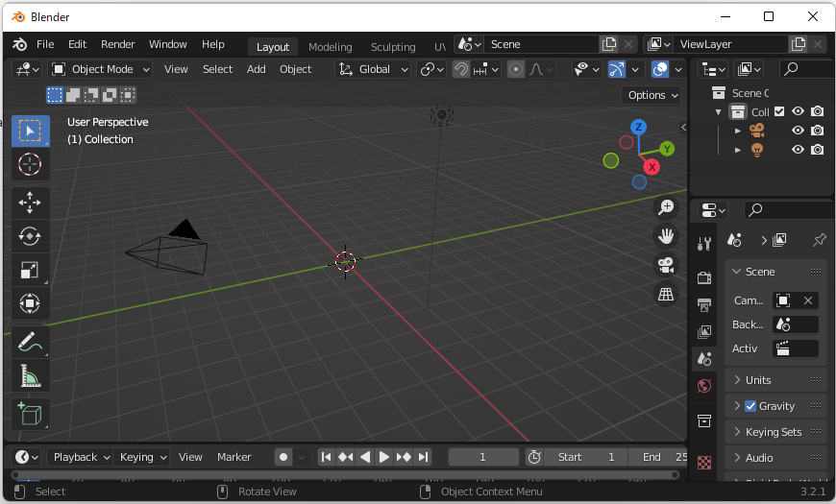Viewport: 836px width, 504px height.
Task: Open Texture properties tab (checker icon)
Action: [704, 463]
